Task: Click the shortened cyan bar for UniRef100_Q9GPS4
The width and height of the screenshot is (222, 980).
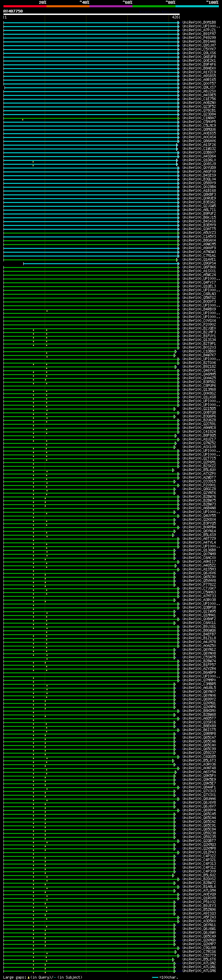Action: pyautogui.click(x=101, y=264)
